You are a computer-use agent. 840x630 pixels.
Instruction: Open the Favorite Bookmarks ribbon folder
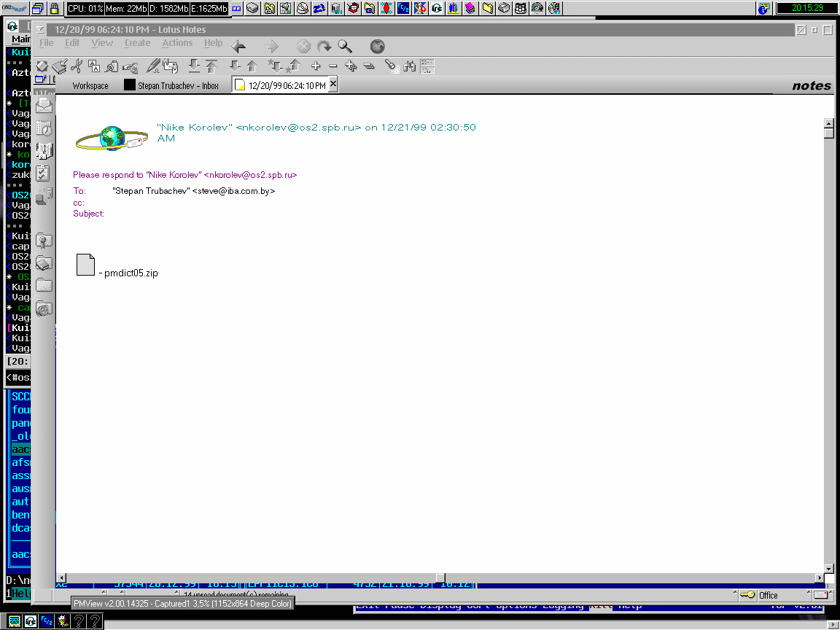coord(44,241)
